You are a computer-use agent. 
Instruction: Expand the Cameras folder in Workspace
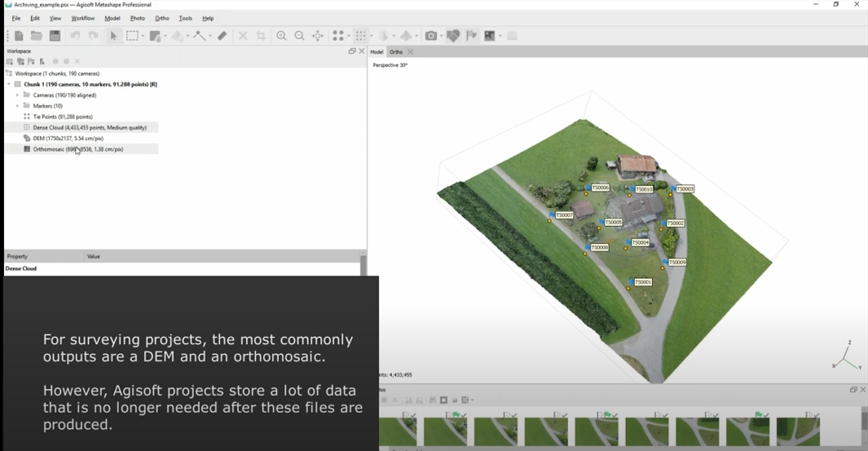[17, 95]
